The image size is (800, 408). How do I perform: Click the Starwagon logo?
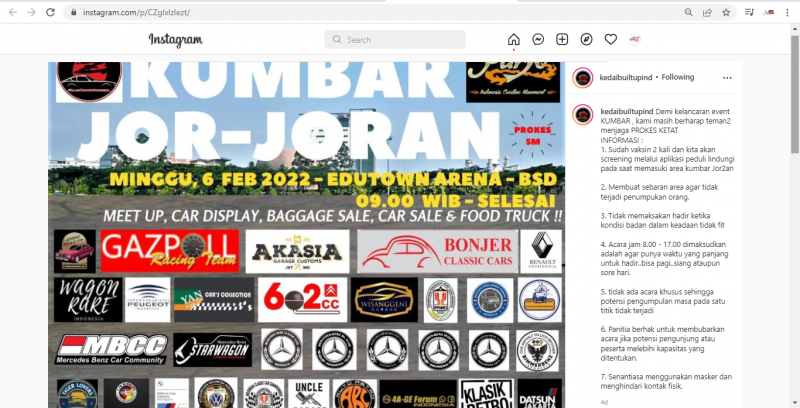coord(213,350)
